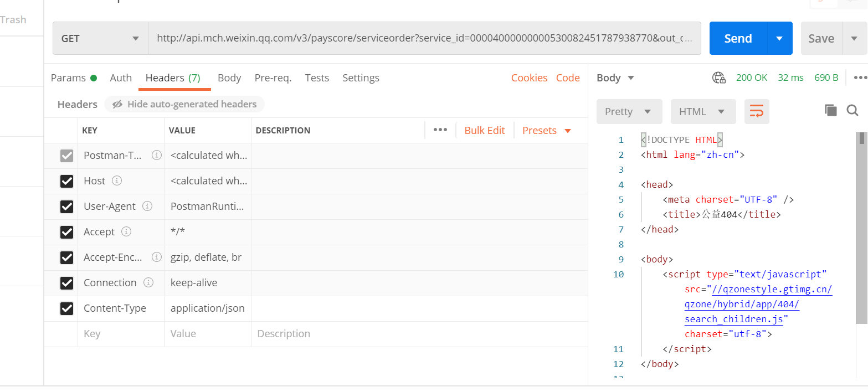Click the gzip, deflate, br value cell

[x=208, y=257]
